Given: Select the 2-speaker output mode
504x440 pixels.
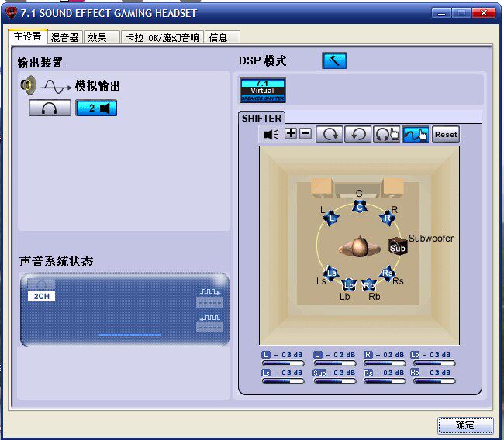Looking at the screenshot, I should point(96,108).
